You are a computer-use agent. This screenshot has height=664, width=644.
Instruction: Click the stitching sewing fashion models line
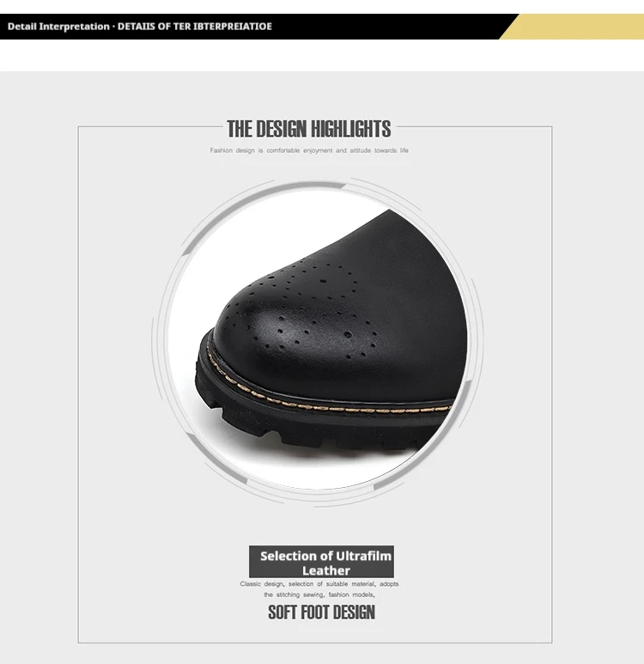click(x=319, y=594)
